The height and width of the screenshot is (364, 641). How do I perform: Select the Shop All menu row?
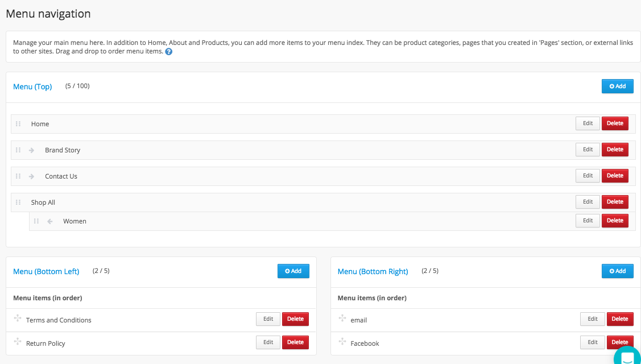(x=284, y=202)
